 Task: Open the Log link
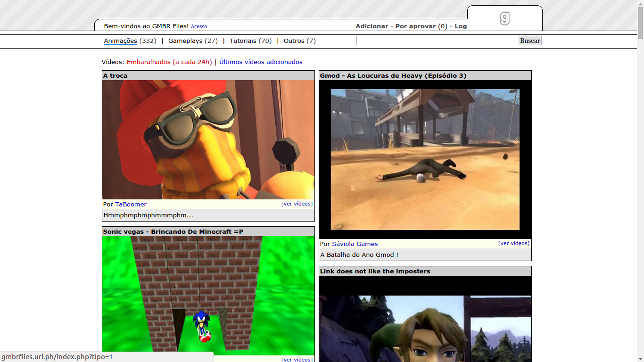[x=461, y=26]
